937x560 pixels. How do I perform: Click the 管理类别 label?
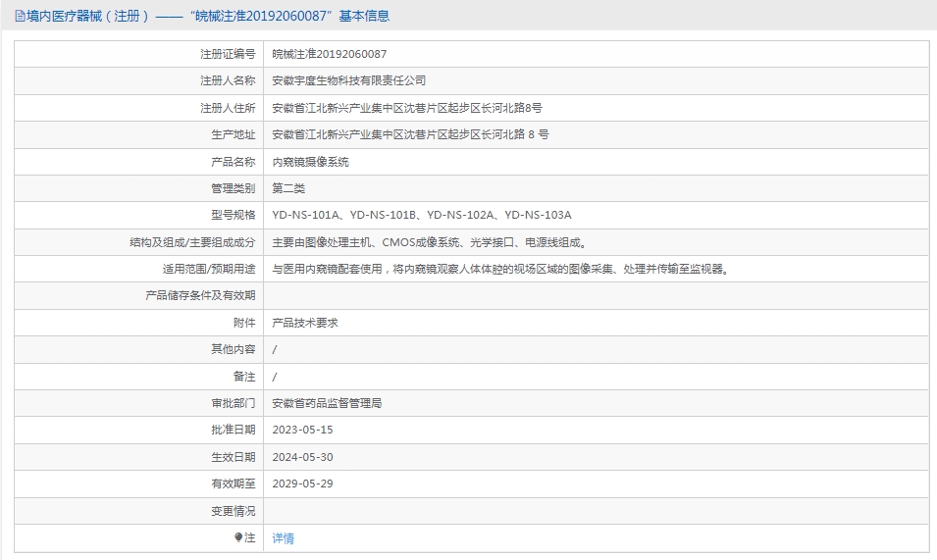pos(234,188)
